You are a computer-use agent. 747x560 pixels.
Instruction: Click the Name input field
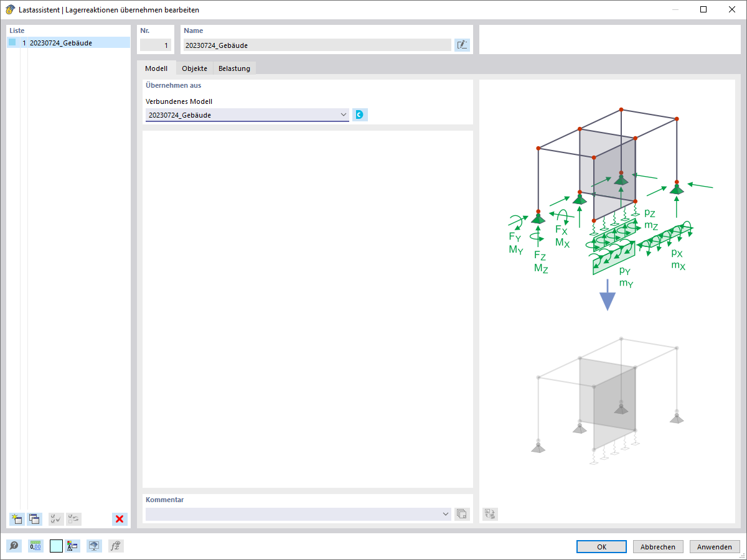coord(317,45)
